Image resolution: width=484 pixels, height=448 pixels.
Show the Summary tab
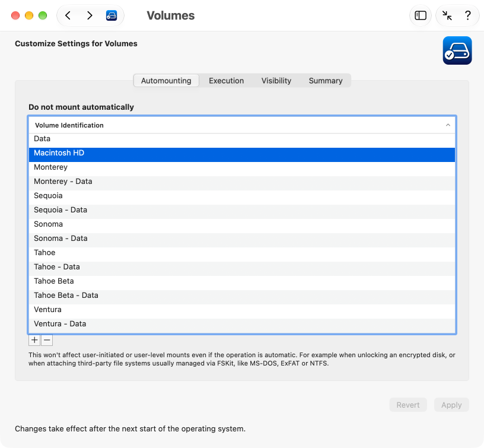[x=326, y=81]
